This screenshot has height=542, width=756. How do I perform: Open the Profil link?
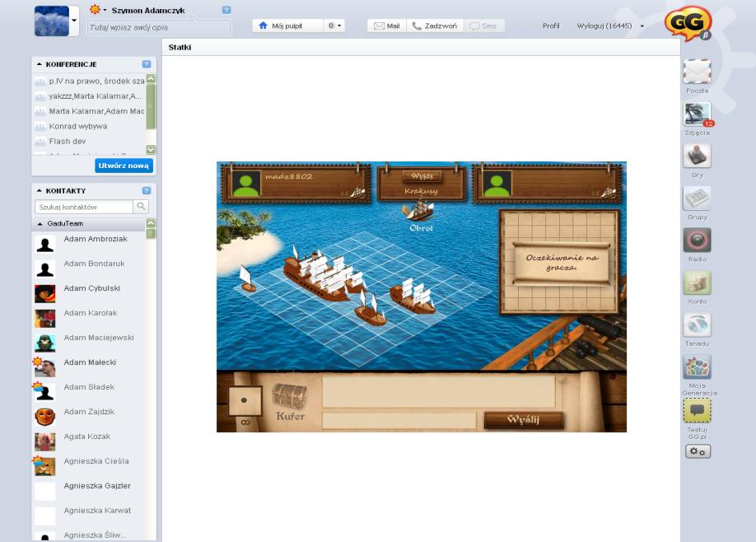pos(551,26)
